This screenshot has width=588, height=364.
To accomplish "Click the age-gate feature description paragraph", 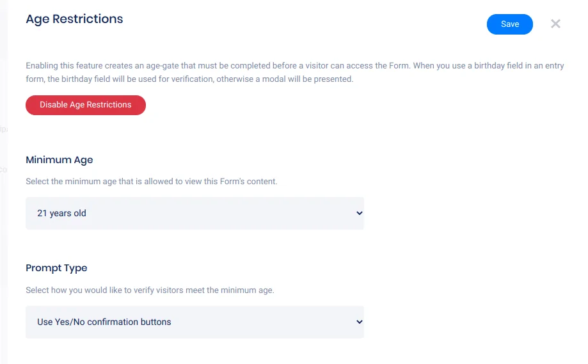I will [294, 72].
